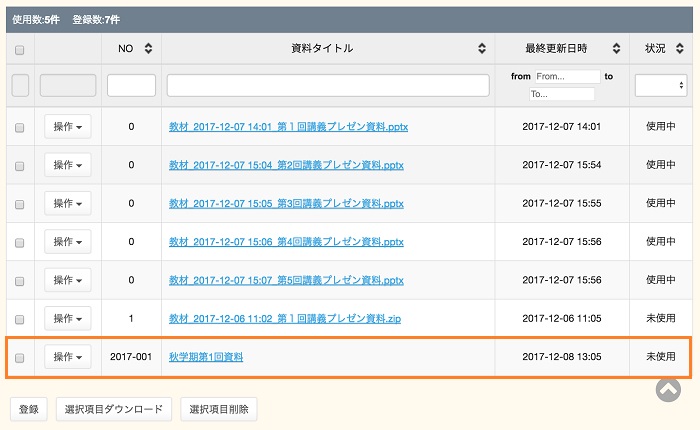700x430 pixels.
Task: Click the From date filter field
Action: [566, 76]
